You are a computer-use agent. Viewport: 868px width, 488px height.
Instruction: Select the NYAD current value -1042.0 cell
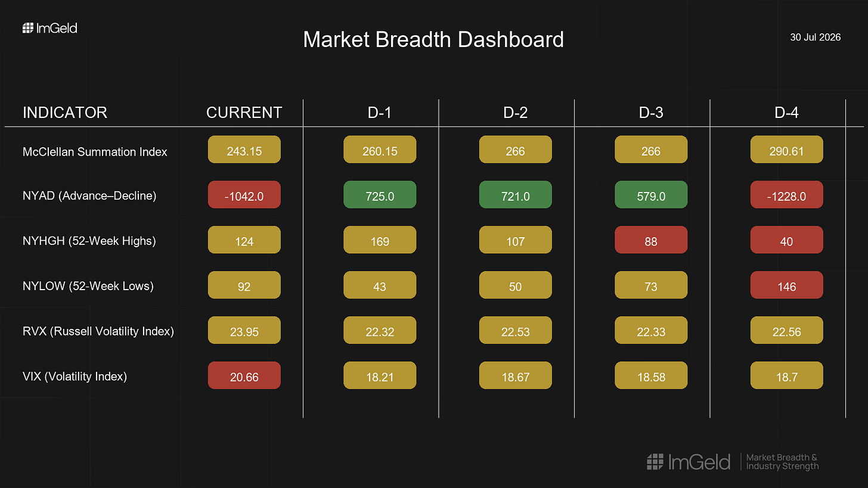(x=244, y=195)
